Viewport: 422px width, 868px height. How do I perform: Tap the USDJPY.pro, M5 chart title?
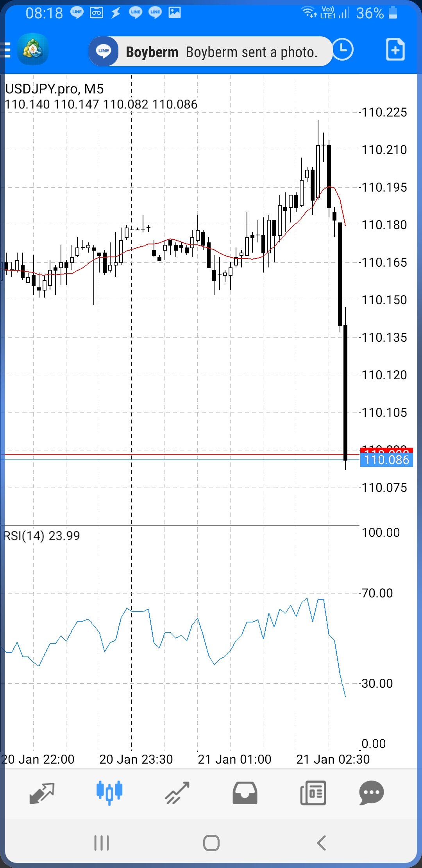pyautogui.click(x=54, y=89)
